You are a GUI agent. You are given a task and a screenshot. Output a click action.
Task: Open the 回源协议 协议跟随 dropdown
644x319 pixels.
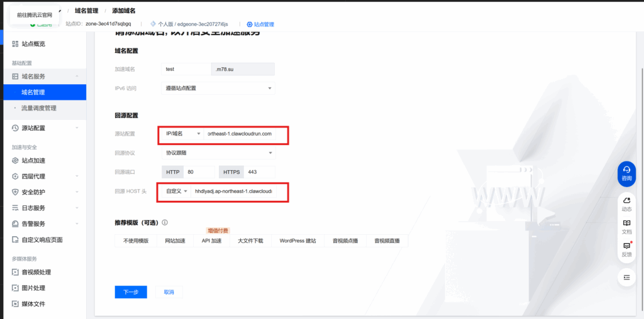click(218, 153)
